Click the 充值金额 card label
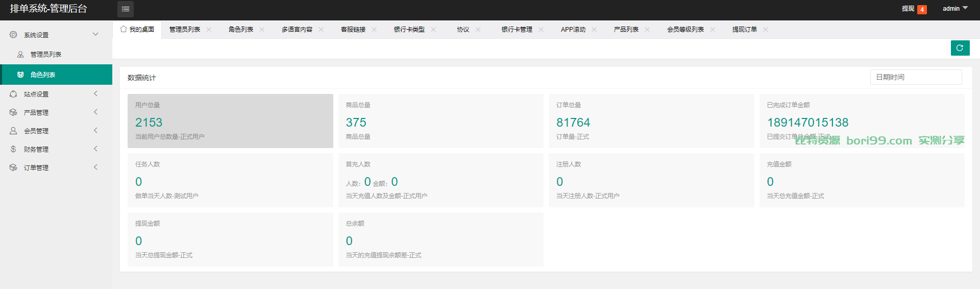The width and height of the screenshot is (980, 289). pyautogui.click(x=779, y=164)
